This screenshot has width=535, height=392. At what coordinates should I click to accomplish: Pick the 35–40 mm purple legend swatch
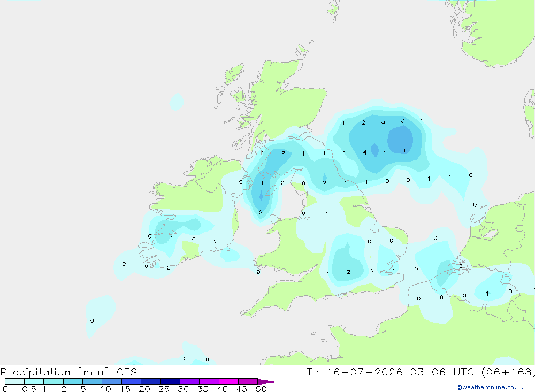[209, 381]
